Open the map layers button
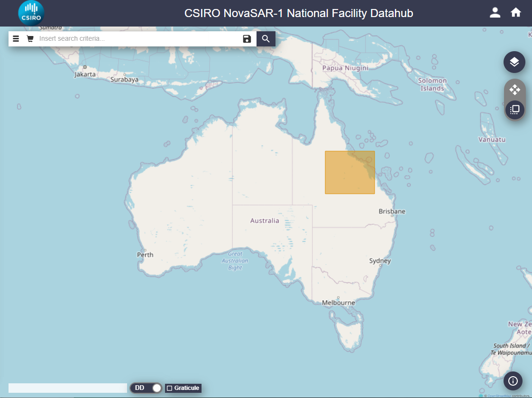 514,62
